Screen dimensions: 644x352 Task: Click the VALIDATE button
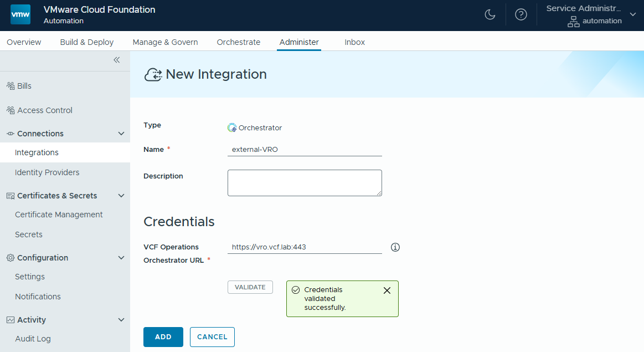[x=250, y=287]
